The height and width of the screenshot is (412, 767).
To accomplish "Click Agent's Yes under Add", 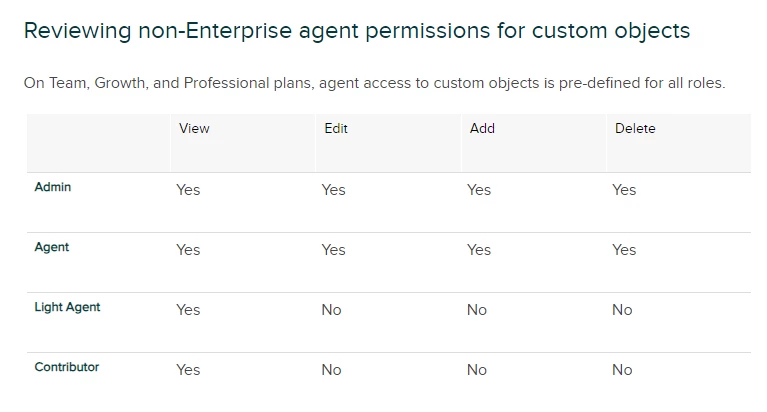I will 478,250.
